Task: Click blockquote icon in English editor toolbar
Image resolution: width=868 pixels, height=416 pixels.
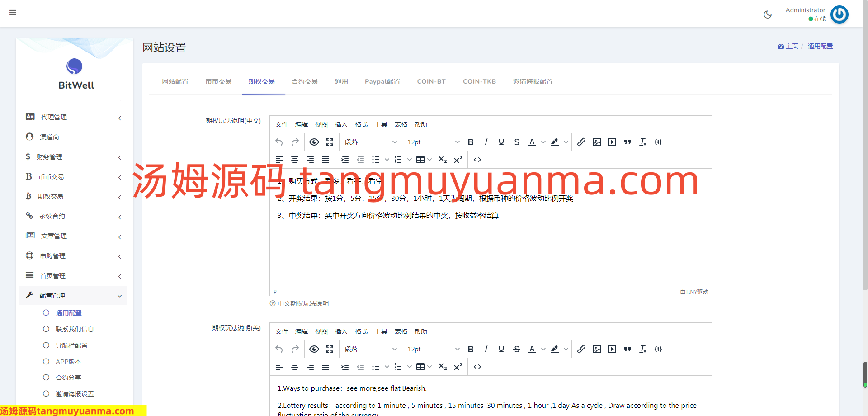Action: [x=627, y=349]
